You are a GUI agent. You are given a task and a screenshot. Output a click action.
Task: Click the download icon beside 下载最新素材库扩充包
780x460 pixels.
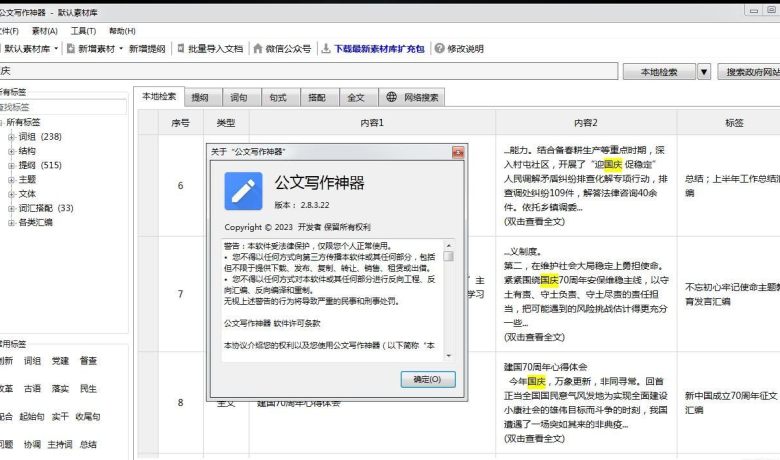326,48
